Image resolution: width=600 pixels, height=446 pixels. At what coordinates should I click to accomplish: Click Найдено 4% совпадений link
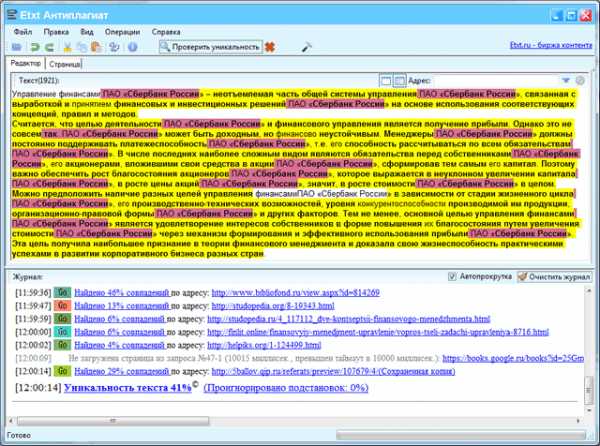[x=119, y=345]
